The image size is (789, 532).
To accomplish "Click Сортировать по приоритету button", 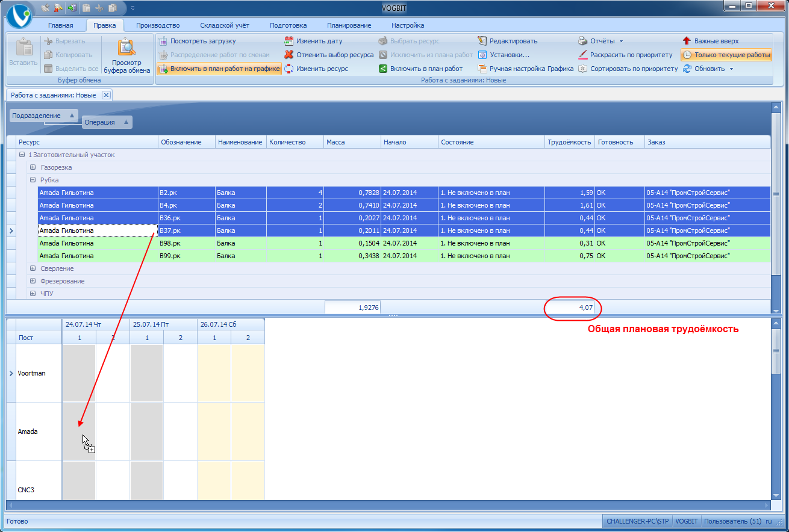I will 628,69.
